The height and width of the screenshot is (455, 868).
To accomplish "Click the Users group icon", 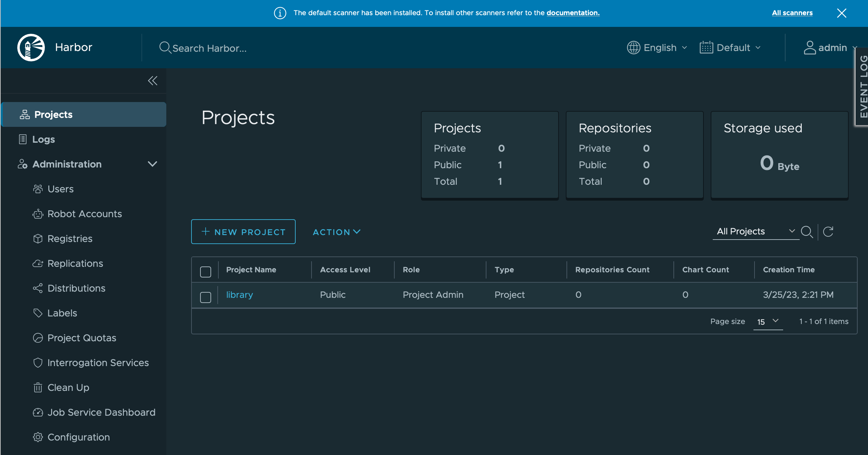I will coord(38,189).
